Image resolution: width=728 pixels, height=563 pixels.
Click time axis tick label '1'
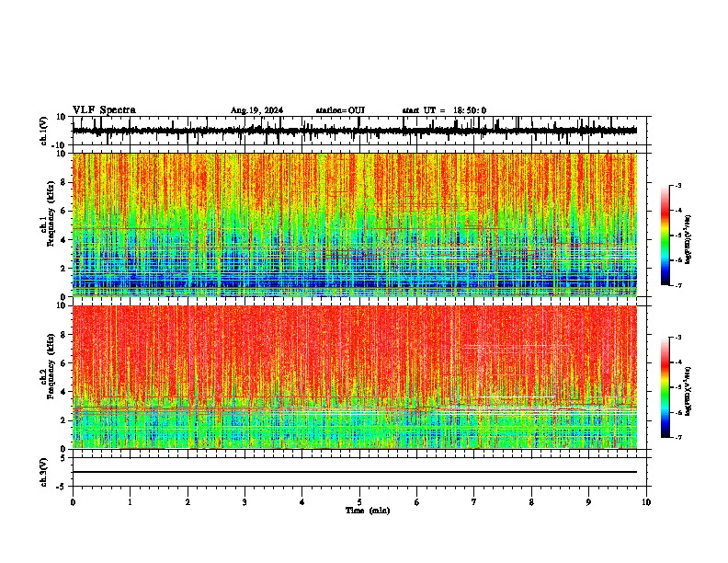pos(130,502)
